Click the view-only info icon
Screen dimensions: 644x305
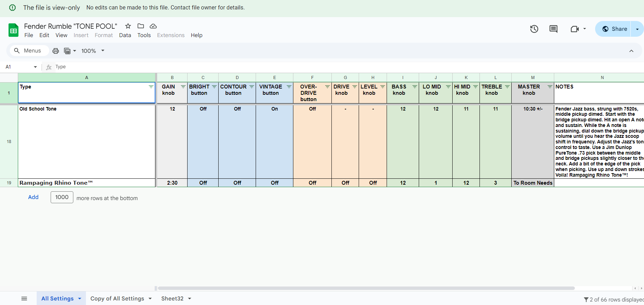tap(13, 8)
